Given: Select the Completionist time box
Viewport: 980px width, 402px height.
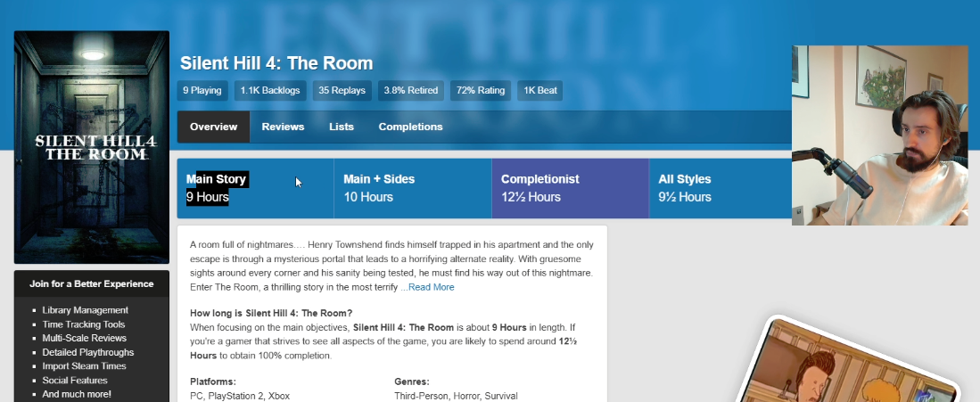Looking at the screenshot, I should point(570,188).
